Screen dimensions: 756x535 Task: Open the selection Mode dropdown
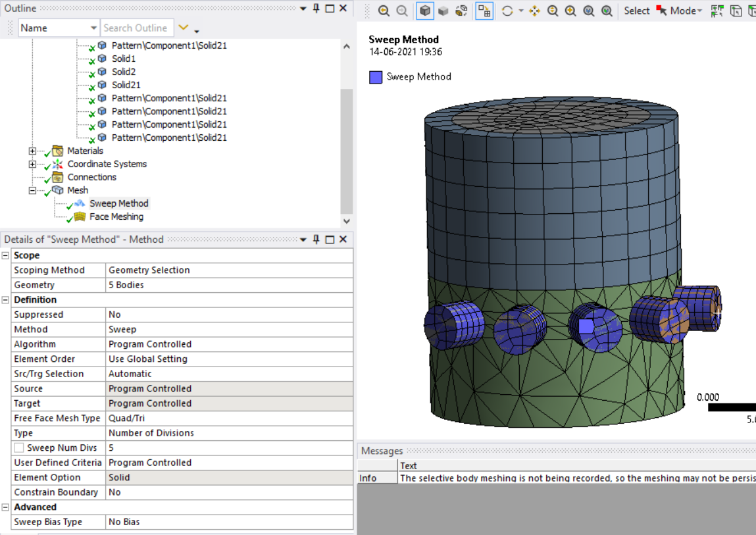pos(686,11)
